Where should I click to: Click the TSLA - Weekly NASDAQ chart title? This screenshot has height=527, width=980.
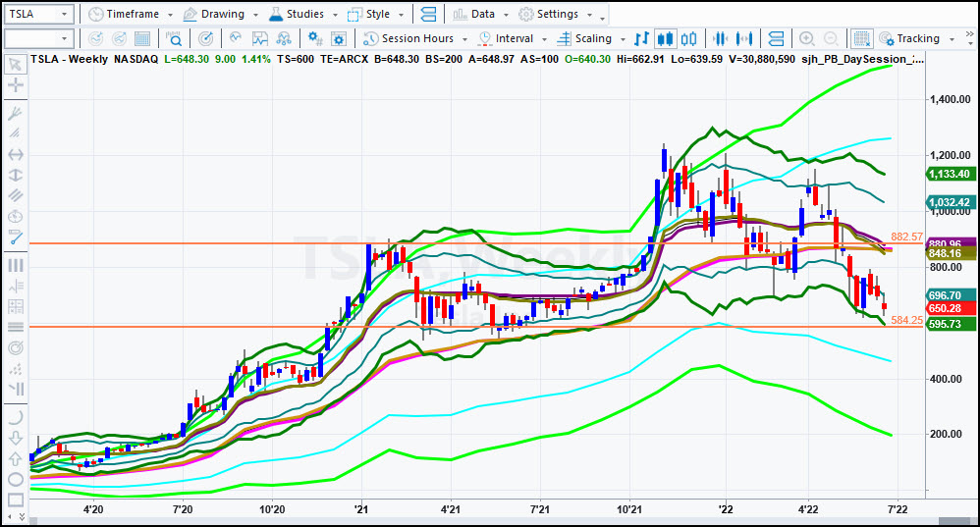(94, 59)
